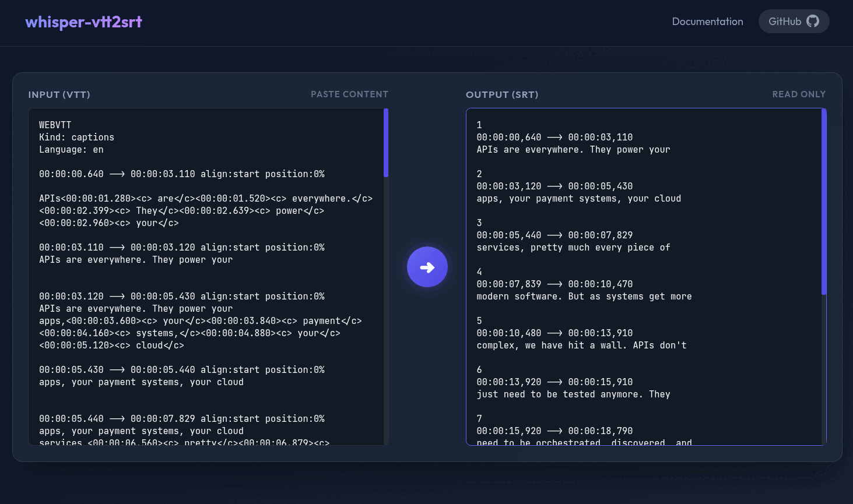This screenshot has height=504, width=853.
Task: Click the output text 'APIs are everywhere. They power your'
Action: (x=573, y=150)
